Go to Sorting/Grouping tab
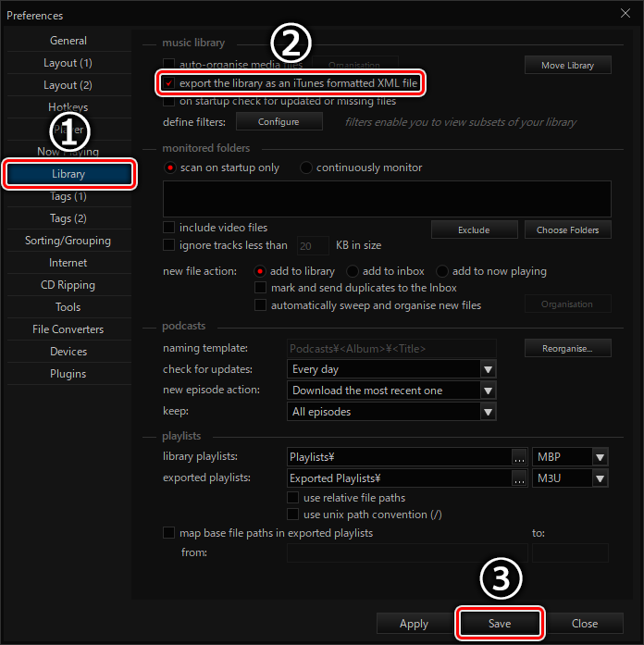Image resolution: width=644 pixels, height=645 pixels. click(68, 241)
